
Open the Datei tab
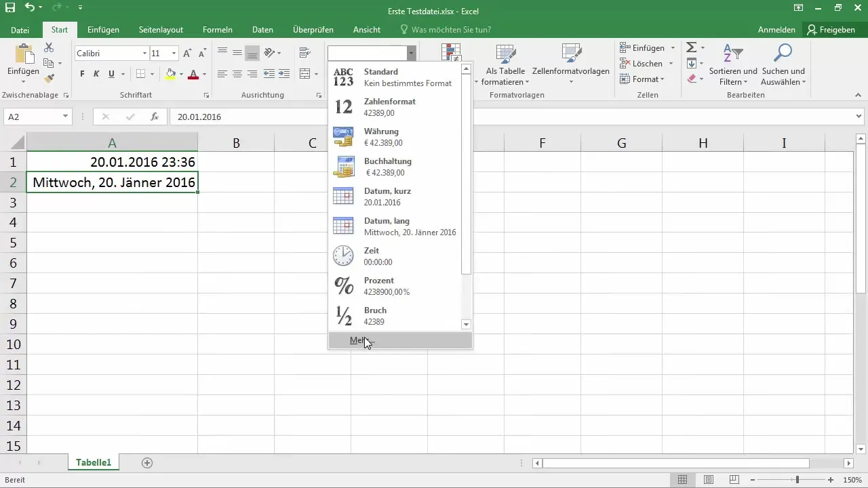20,30
